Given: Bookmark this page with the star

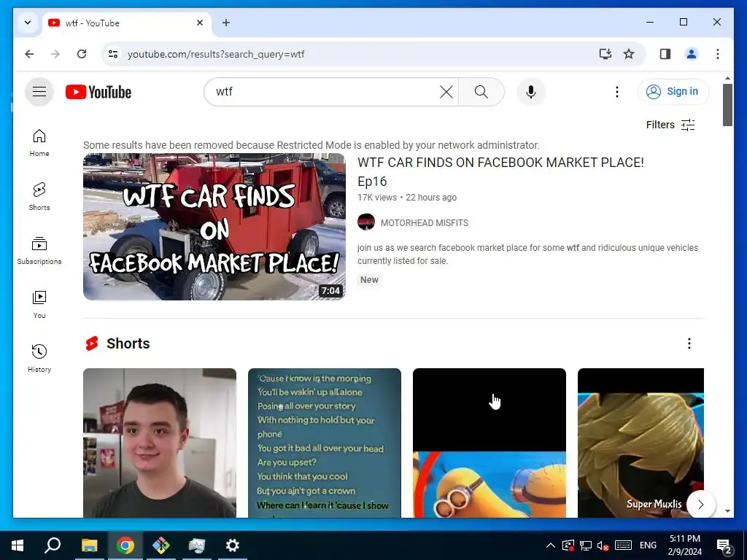Looking at the screenshot, I should (x=629, y=54).
